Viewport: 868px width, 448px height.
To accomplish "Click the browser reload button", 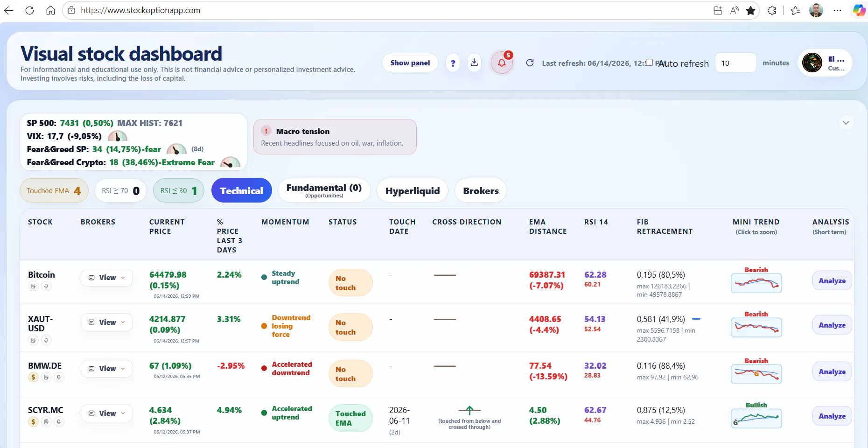I will point(29,10).
